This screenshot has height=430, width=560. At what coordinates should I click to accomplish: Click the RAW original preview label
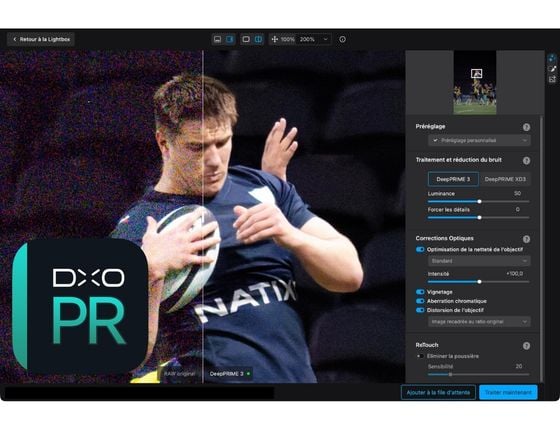[179, 374]
